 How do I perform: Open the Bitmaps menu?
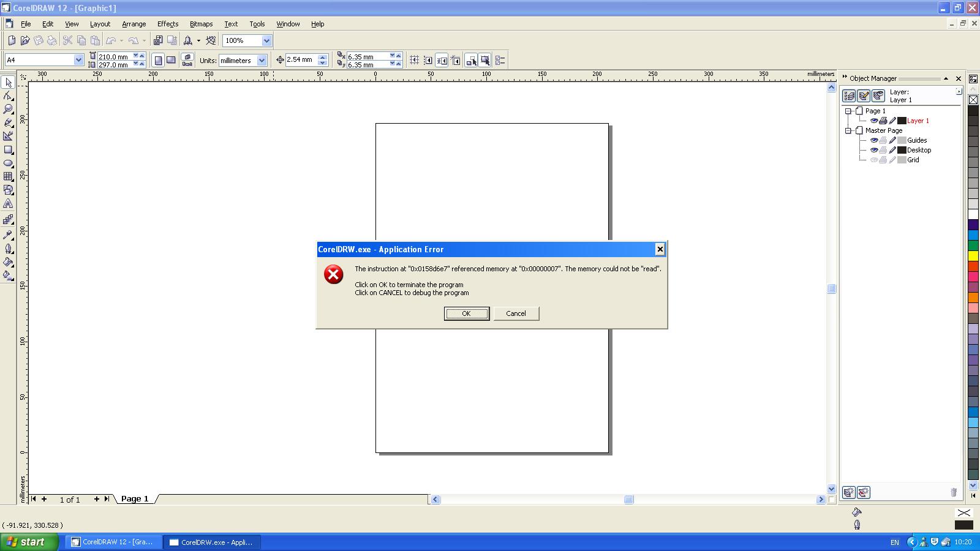pos(201,24)
